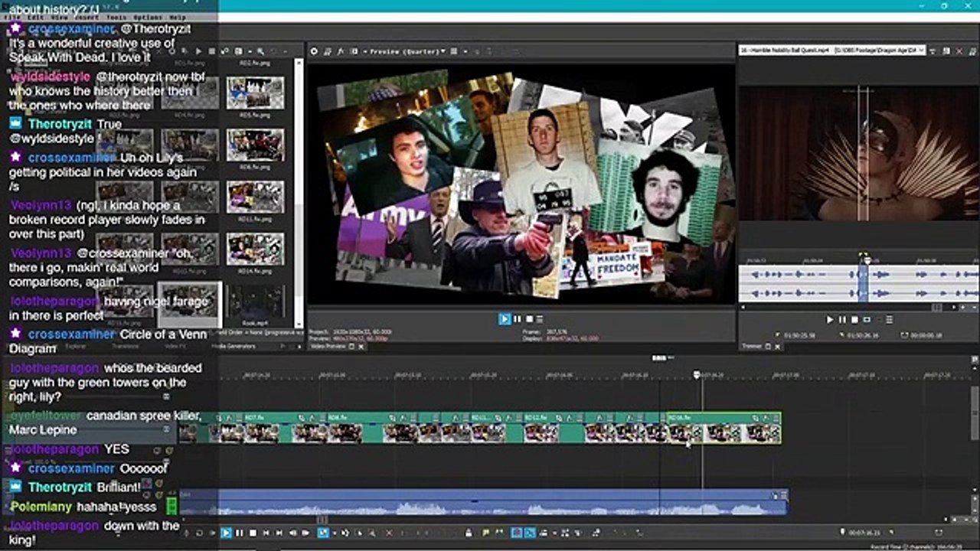
Task: Select the Rook.mp4 media thumbnail
Action: pos(255,302)
